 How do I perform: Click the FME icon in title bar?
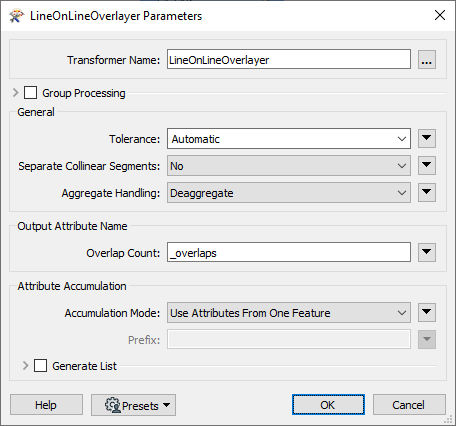[16, 16]
